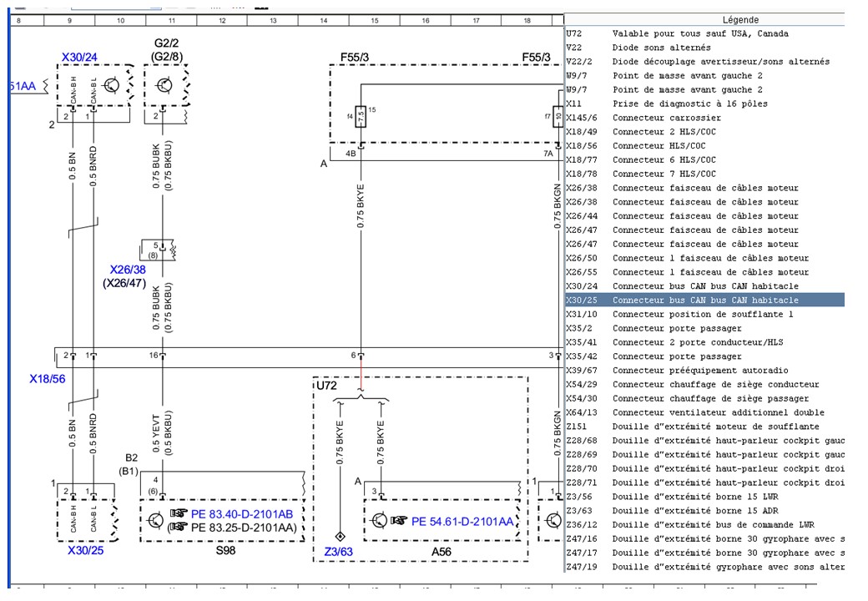Select legend row X18/49 Connecteur 2 HLS/COC
Screen dimensions: 868x601
(704, 132)
